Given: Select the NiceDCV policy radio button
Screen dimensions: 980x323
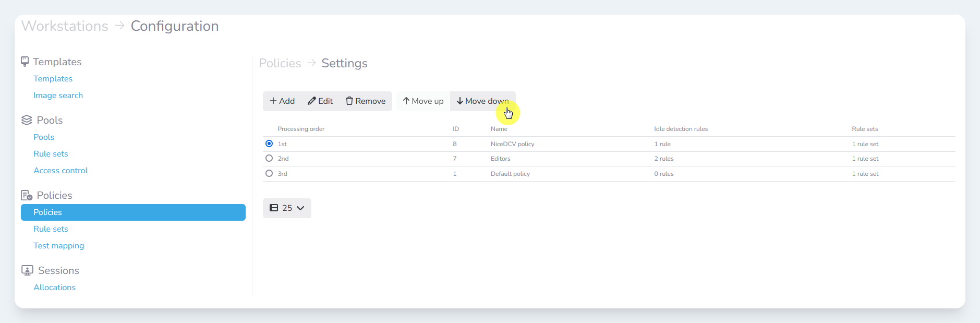Looking at the screenshot, I should tap(269, 143).
